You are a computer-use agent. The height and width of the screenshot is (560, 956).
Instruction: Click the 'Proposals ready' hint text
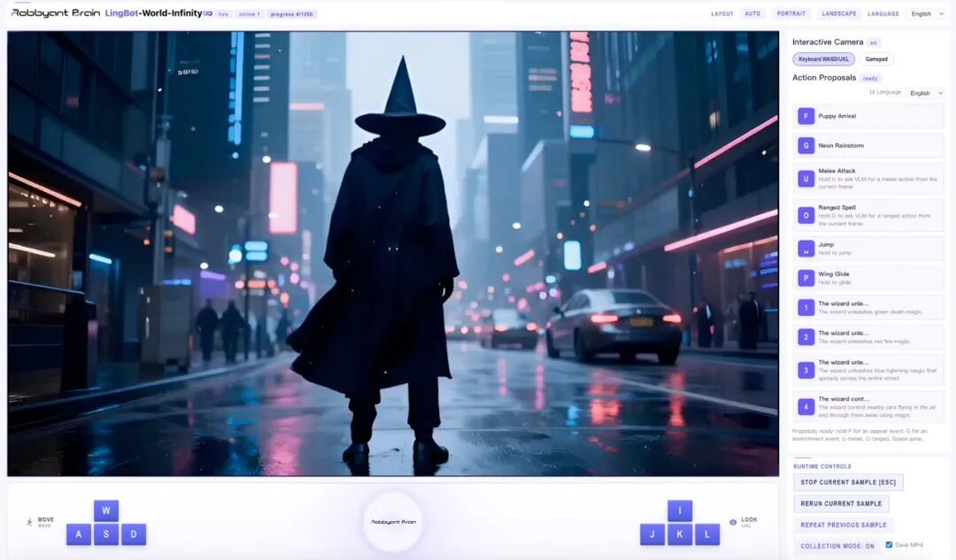click(860, 434)
